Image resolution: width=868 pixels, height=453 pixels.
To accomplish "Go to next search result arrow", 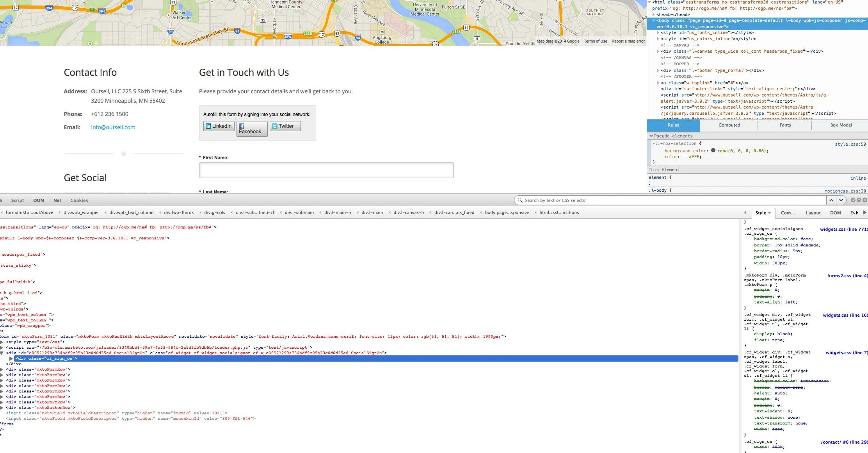I will click(x=841, y=200).
